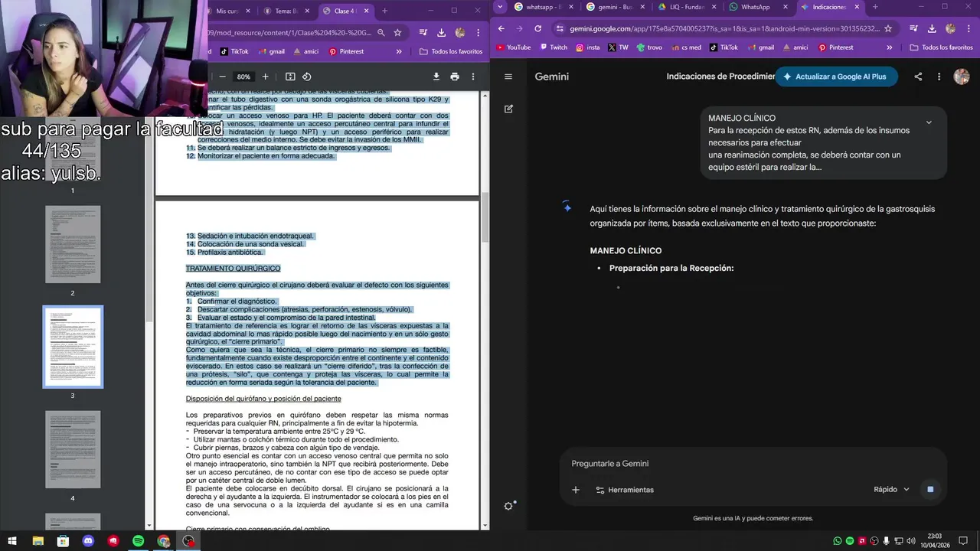980x551 pixels.
Task: Click the TRATAMIENTO QUIRÚRGICO heading in PDF
Action: [x=233, y=269]
